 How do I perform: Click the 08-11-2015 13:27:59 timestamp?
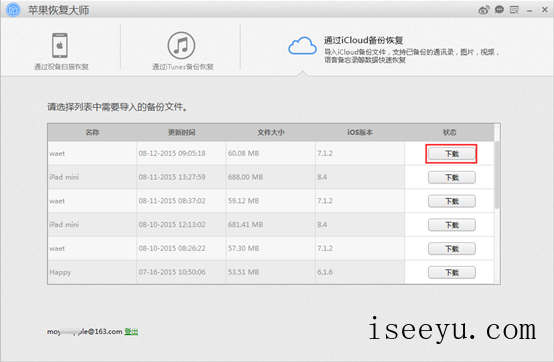[172, 177]
